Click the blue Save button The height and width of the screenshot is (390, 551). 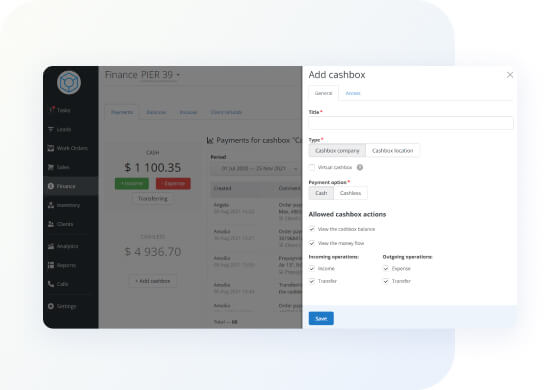pyautogui.click(x=321, y=318)
